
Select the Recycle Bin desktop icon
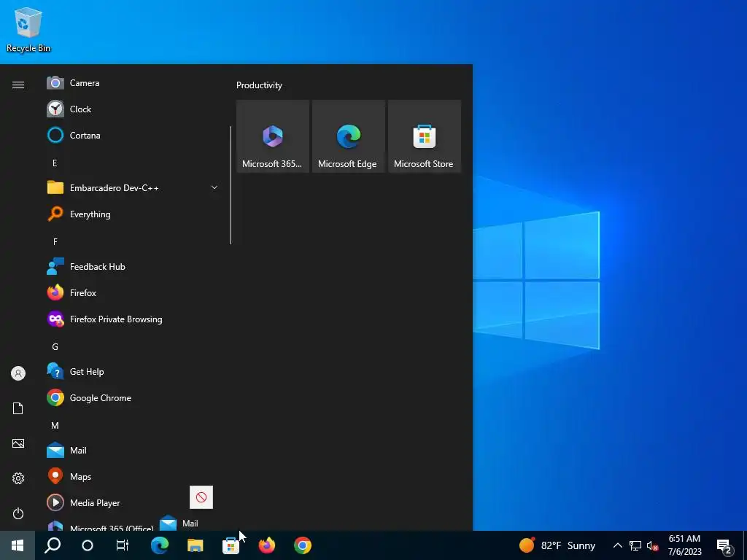[x=28, y=29]
